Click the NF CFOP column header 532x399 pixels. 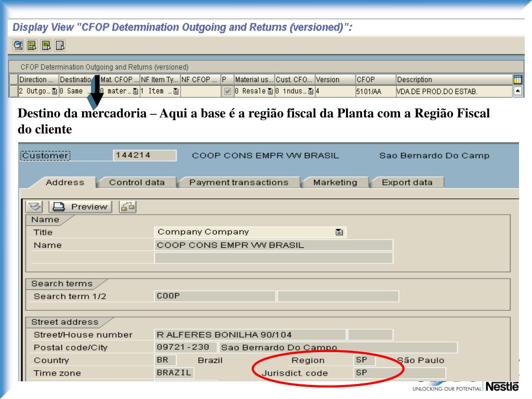tap(200, 79)
